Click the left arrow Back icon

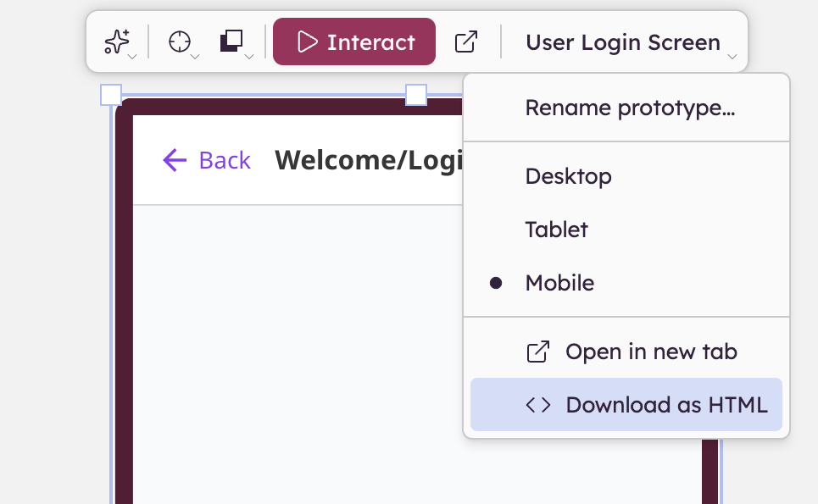[x=175, y=160]
